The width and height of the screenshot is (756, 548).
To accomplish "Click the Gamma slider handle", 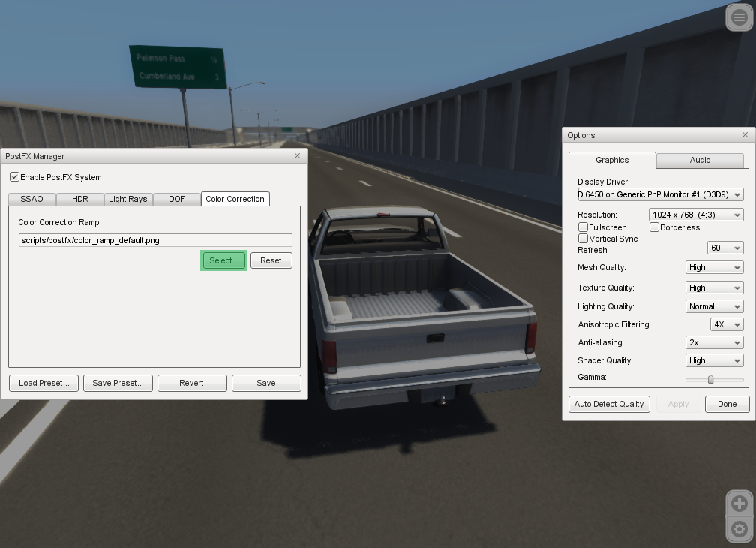I will (x=710, y=380).
